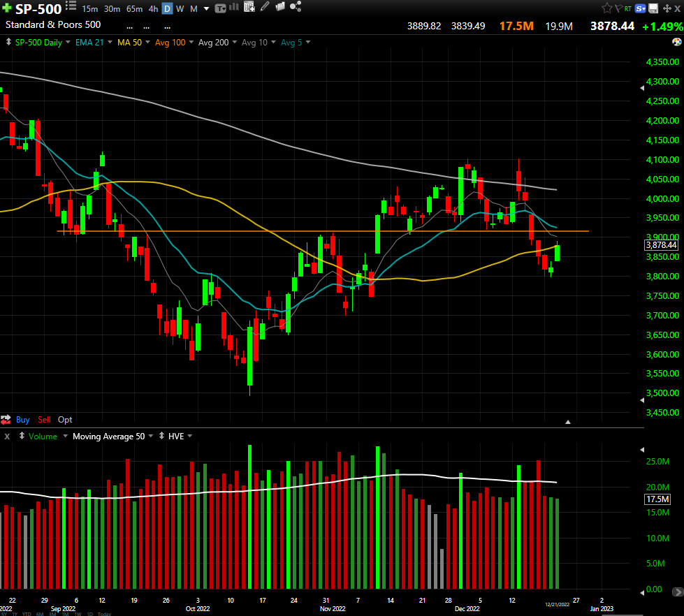Screen dimensions: 684x616
Task: Click the Sell button
Action: (x=44, y=420)
